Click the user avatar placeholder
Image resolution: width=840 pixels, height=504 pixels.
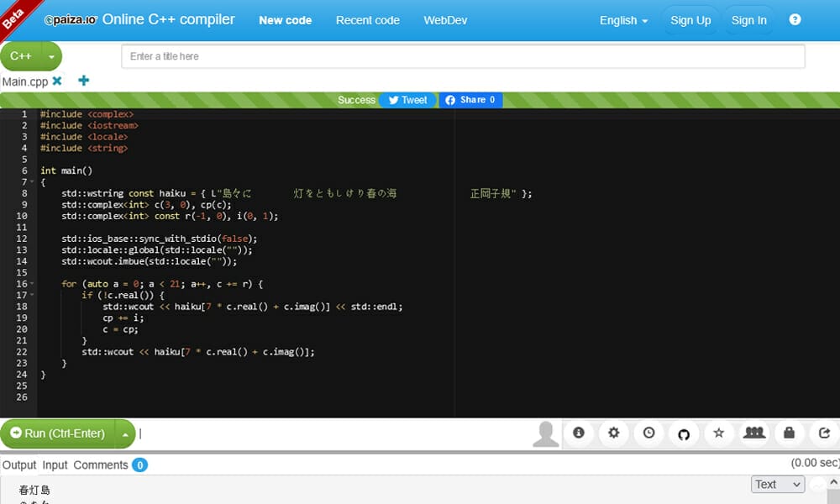point(545,433)
